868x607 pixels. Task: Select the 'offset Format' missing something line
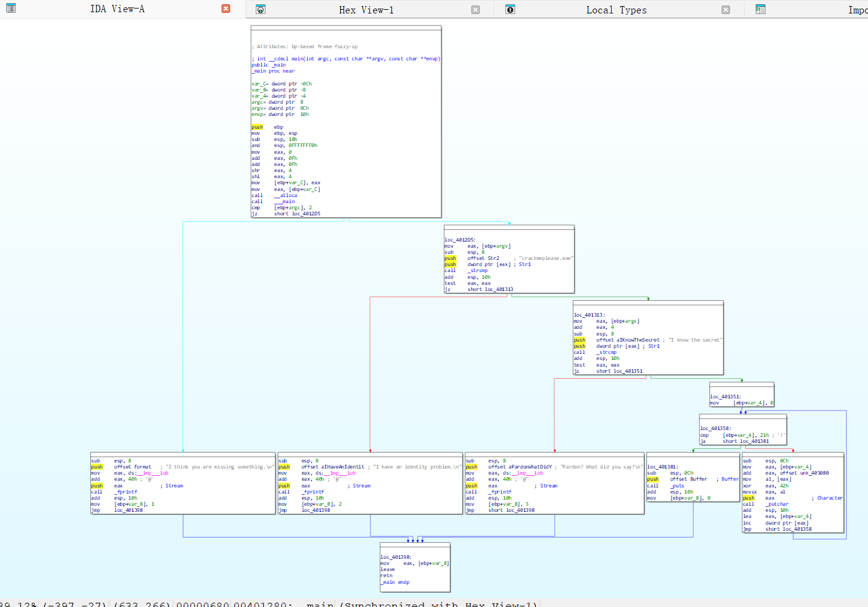183,467
